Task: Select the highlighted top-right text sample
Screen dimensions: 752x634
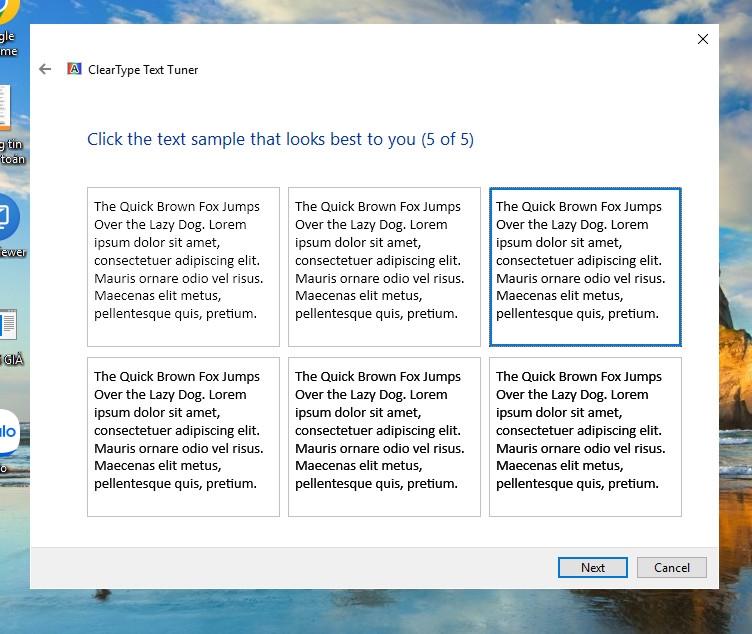Action: (585, 267)
